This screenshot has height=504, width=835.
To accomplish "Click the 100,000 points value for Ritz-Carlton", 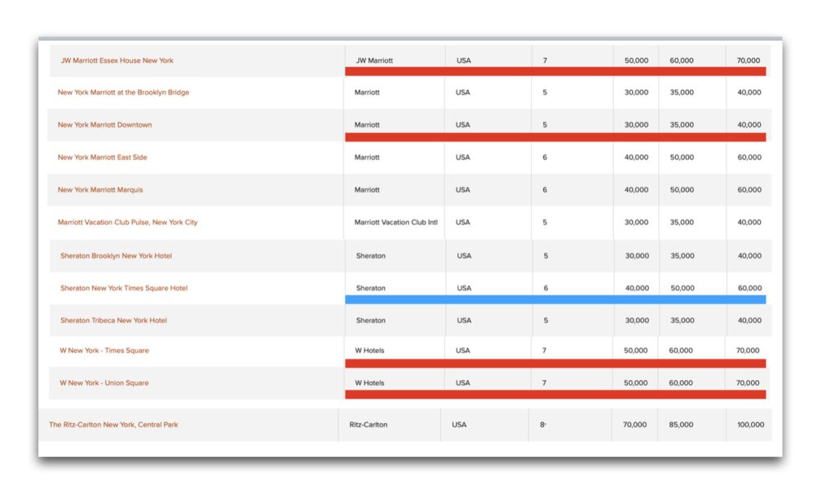I will click(750, 425).
